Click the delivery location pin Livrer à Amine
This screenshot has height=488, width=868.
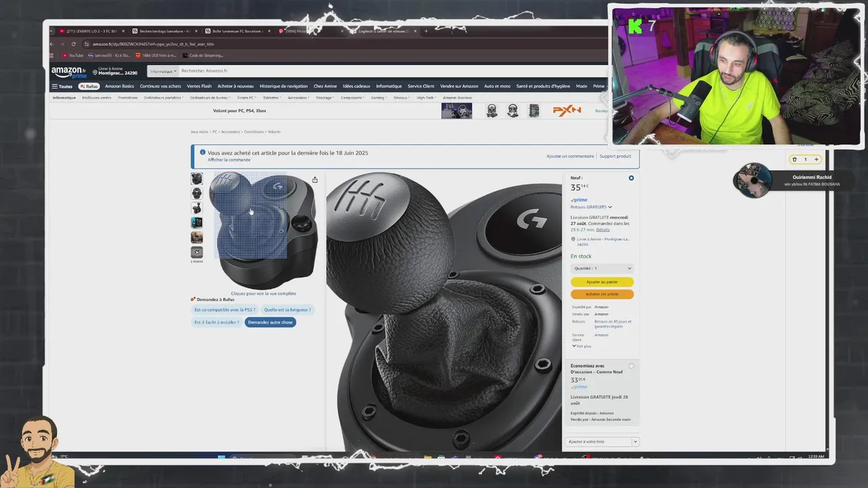pos(115,71)
